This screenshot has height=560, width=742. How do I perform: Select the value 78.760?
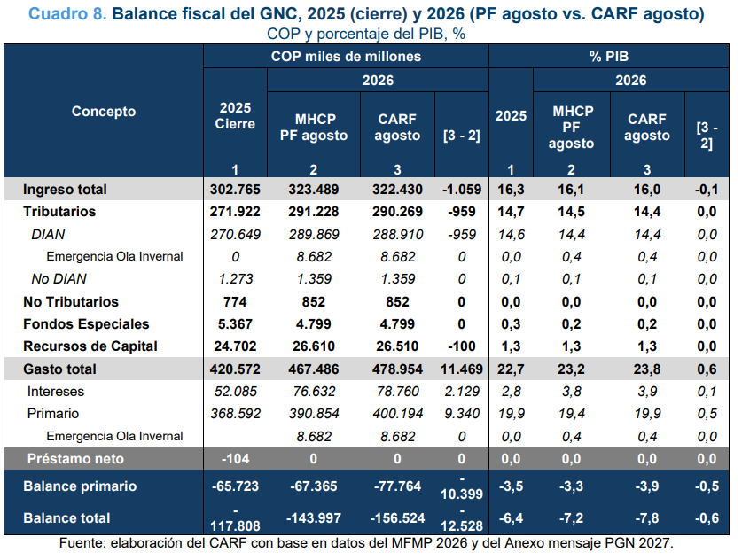pyautogui.click(x=397, y=392)
